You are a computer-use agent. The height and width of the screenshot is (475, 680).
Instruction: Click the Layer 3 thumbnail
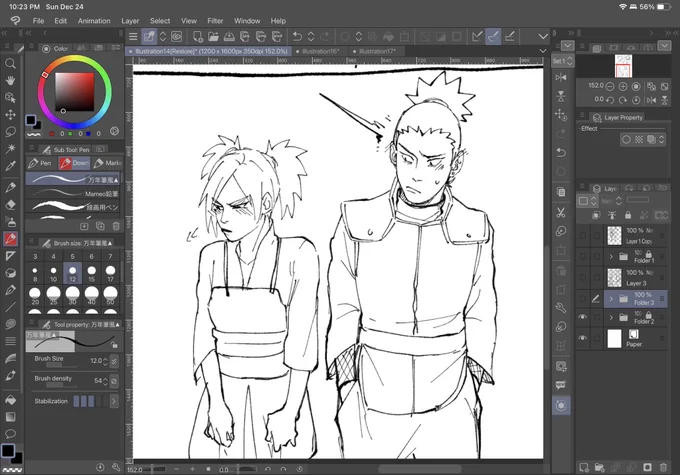615,278
